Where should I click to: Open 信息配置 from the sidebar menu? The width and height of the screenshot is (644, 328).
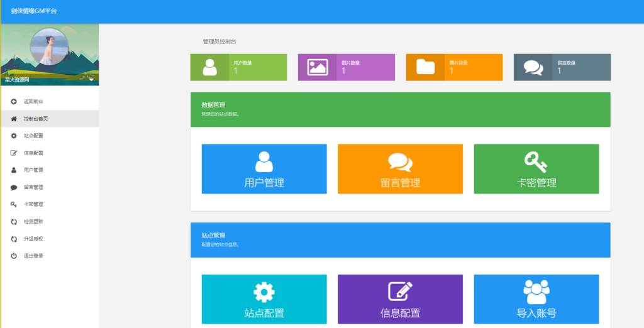pyautogui.click(x=33, y=153)
